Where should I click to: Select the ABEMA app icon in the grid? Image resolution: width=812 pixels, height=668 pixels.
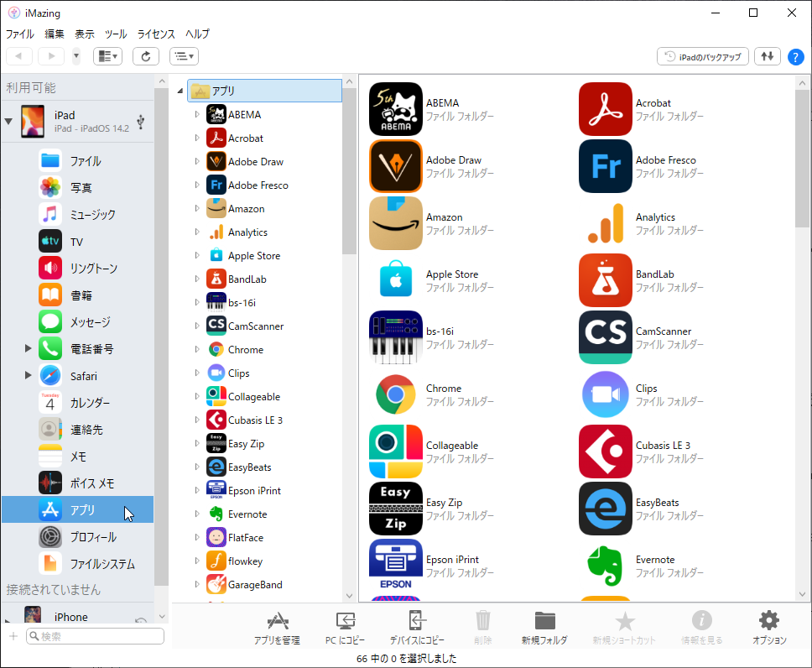396,109
